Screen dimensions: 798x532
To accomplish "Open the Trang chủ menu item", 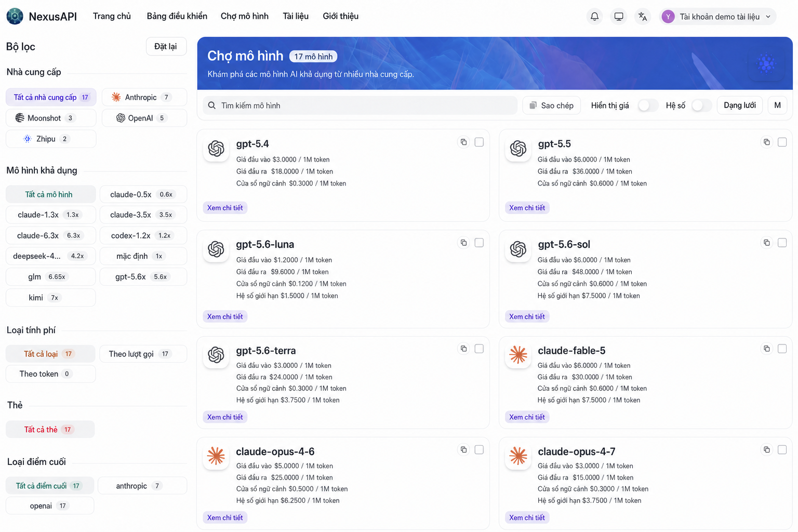I will (112, 16).
